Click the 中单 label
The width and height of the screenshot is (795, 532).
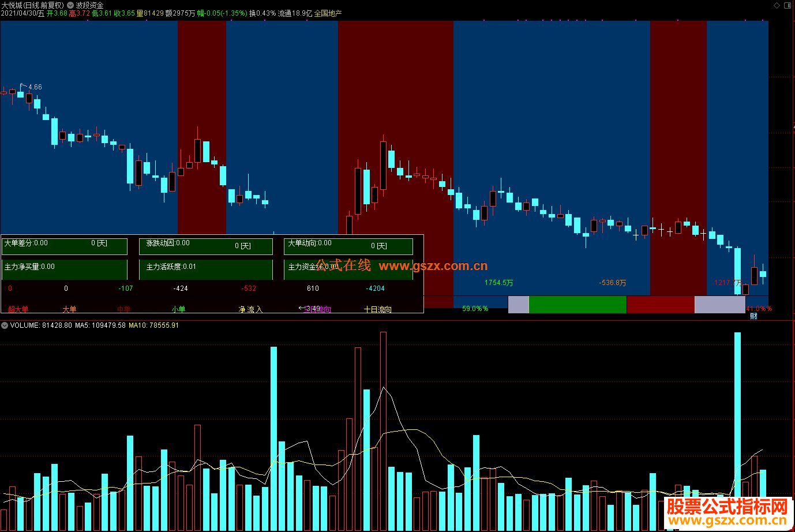point(124,310)
